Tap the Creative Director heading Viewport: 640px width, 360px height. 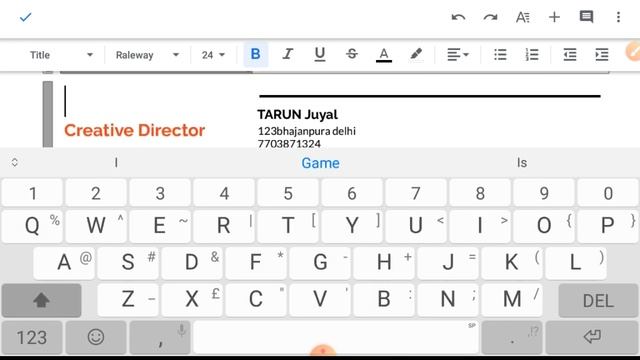click(x=134, y=131)
